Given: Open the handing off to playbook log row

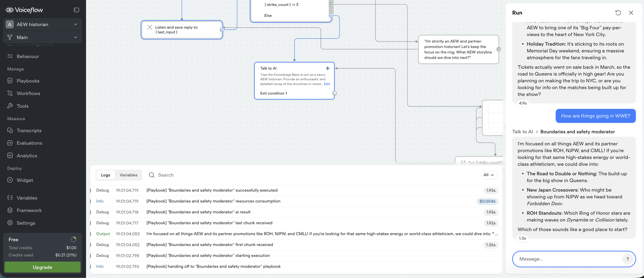Looking at the screenshot, I should tap(296, 266).
